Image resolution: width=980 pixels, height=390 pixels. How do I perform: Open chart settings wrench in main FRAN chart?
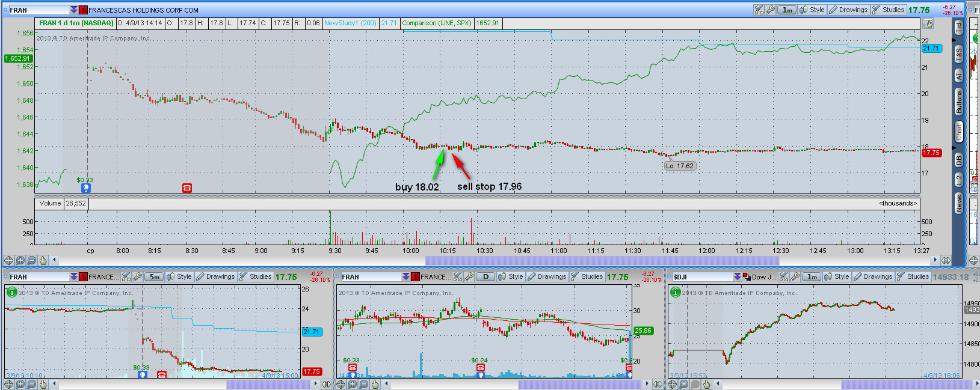click(x=770, y=10)
